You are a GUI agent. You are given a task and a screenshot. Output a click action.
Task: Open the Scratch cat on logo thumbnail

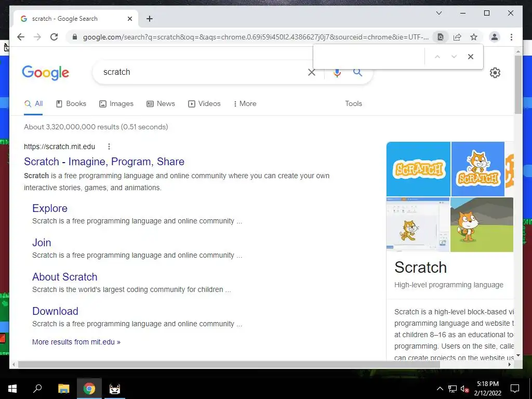tap(478, 169)
